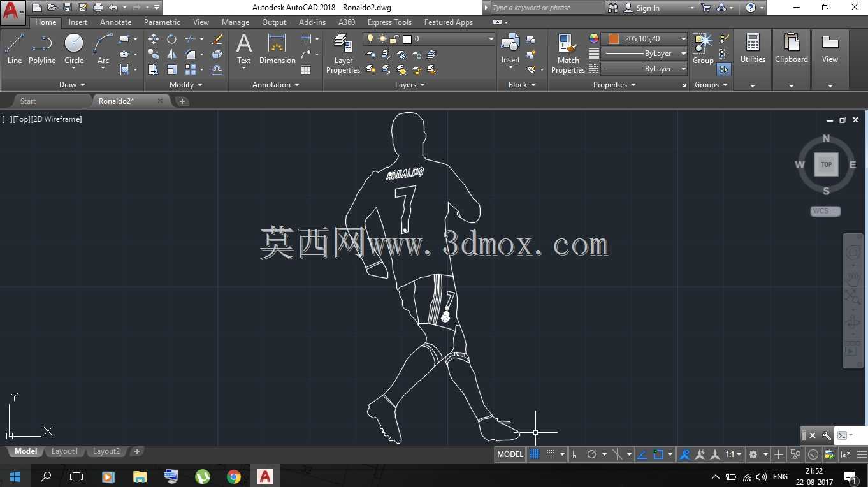Toggle the MODEL space button
Viewport: 868px width, 487px height.
(x=510, y=454)
